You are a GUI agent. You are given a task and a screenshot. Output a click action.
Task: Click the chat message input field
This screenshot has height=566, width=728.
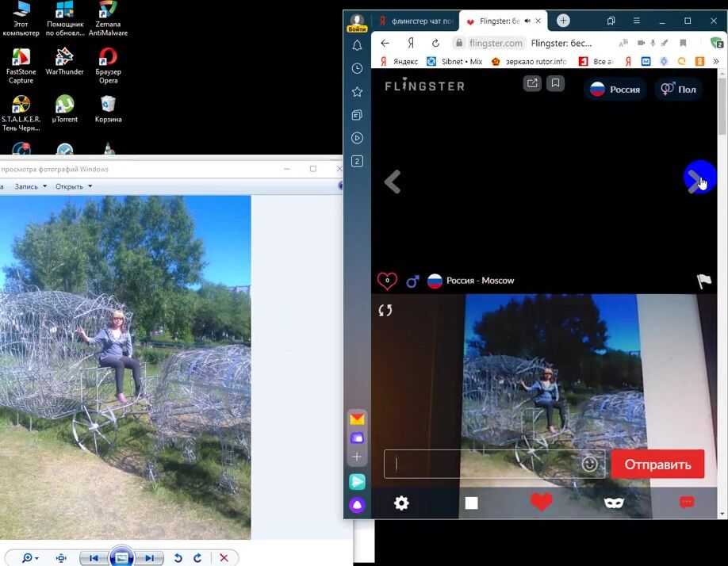pos(484,465)
